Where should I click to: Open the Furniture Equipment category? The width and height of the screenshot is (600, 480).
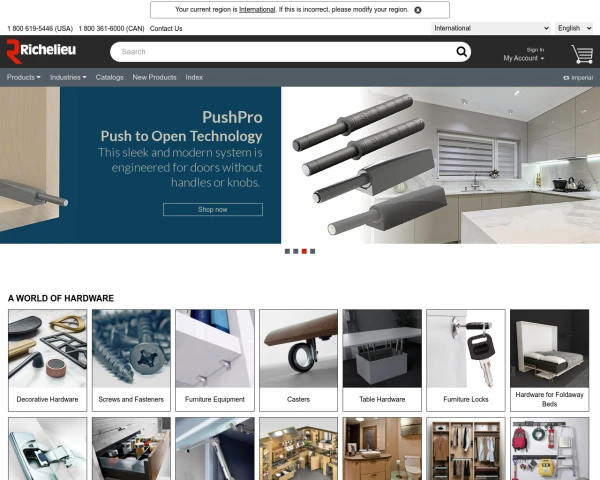click(215, 360)
